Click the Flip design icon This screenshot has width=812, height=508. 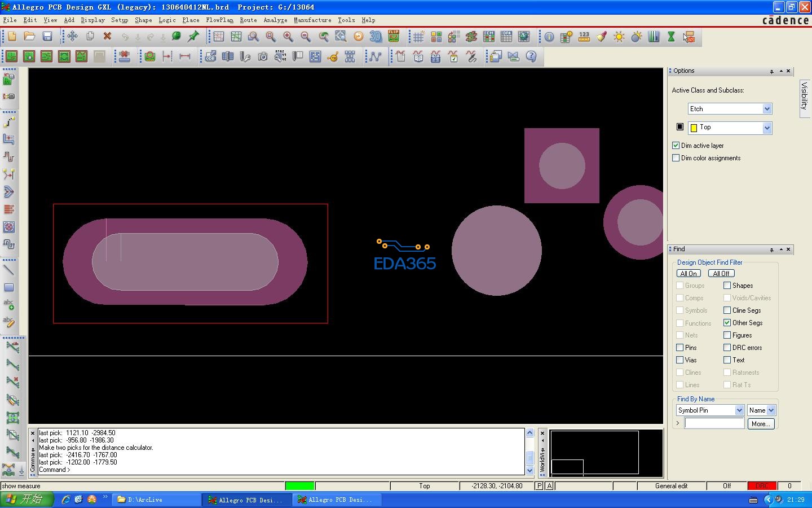[394, 37]
